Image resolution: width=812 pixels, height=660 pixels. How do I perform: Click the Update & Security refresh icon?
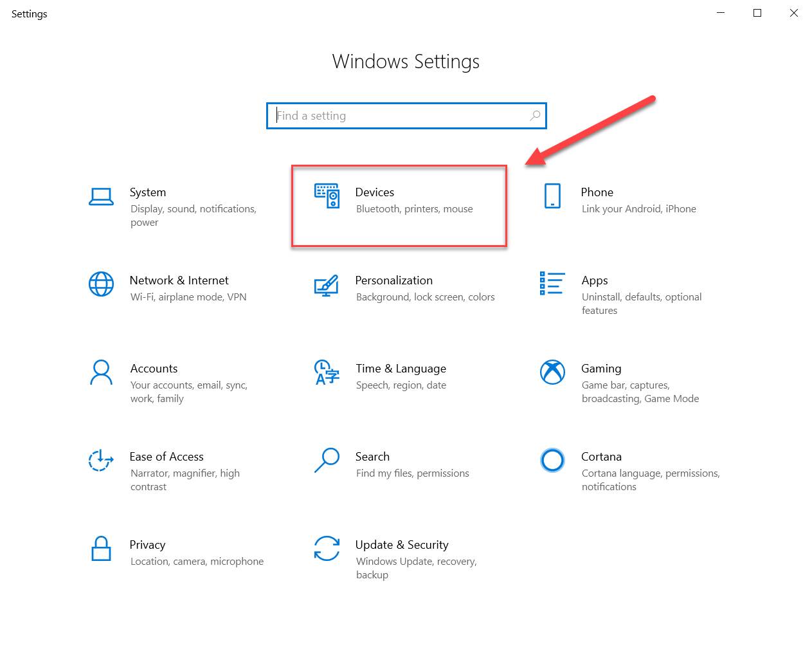pyautogui.click(x=327, y=549)
